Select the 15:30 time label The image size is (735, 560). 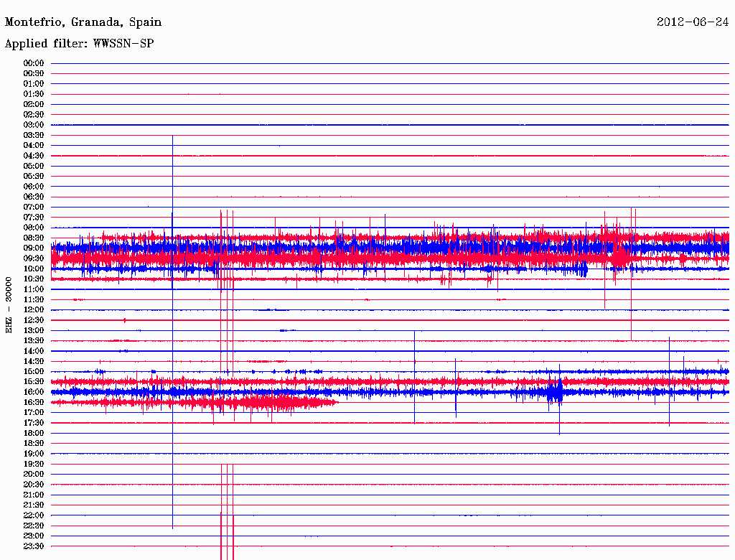33,382
